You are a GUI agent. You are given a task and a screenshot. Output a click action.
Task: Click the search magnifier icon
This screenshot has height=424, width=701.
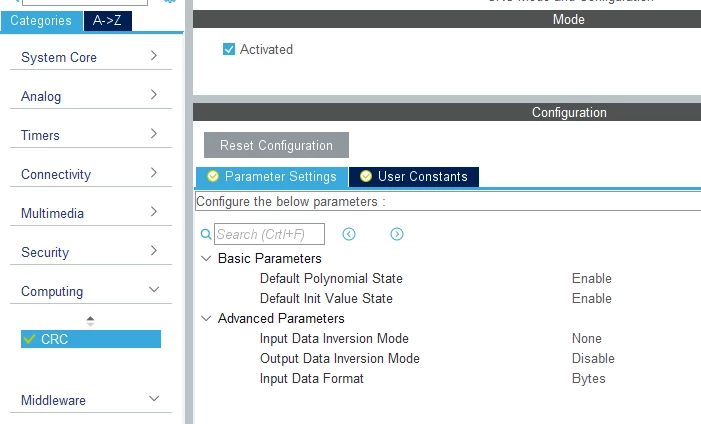206,234
